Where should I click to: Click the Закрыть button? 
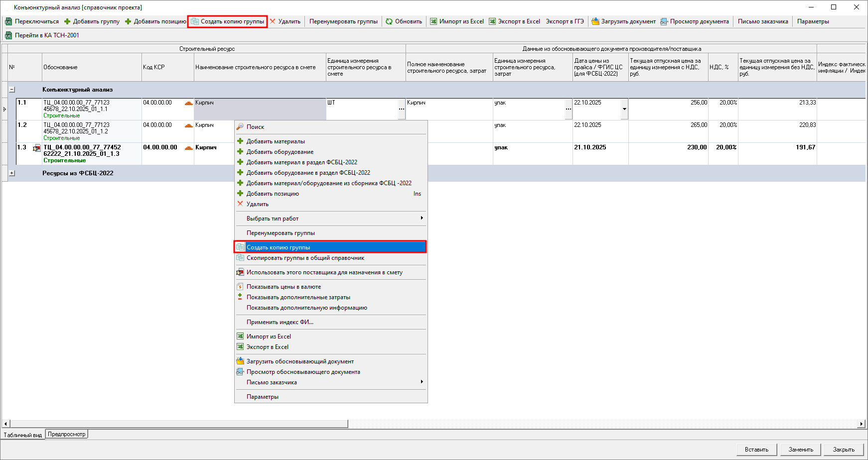coord(844,450)
